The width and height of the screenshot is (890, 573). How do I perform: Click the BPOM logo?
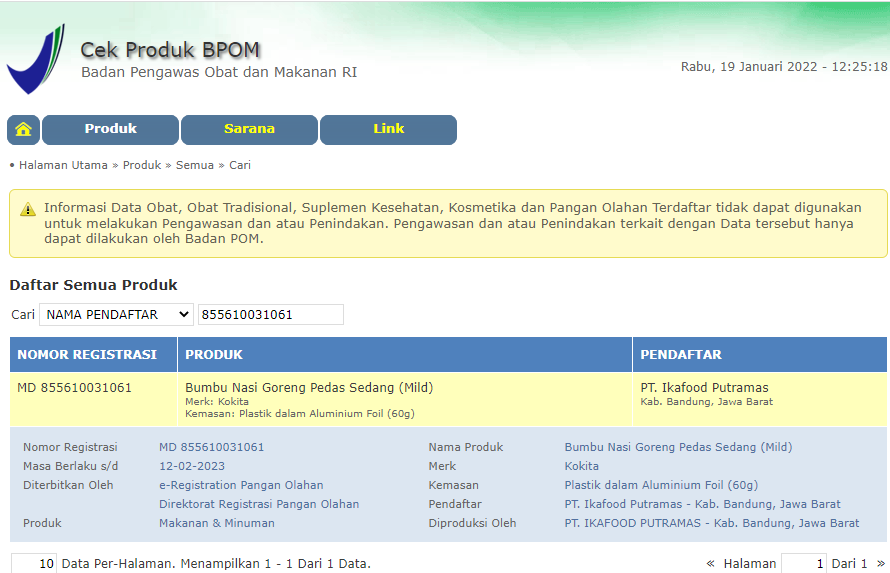point(36,59)
